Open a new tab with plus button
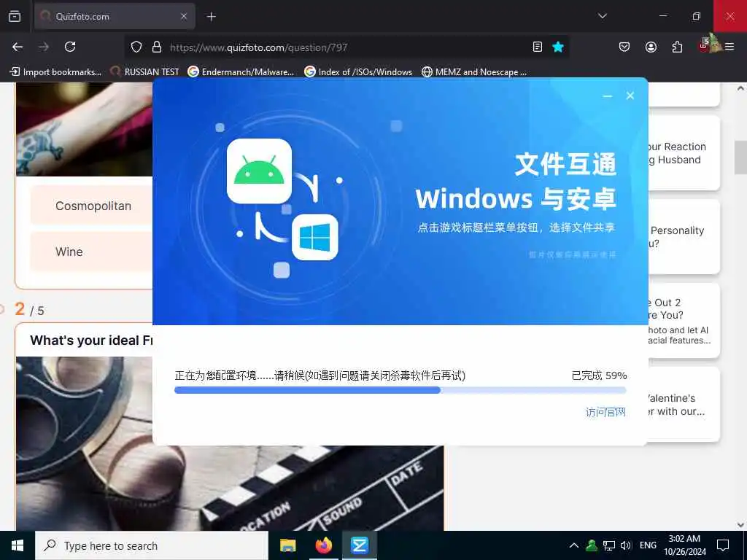 click(x=211, y=17)
